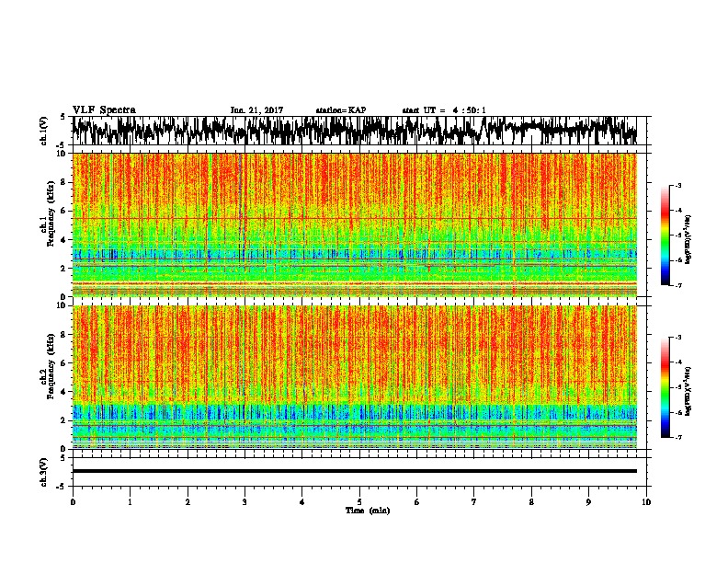Click the 'Time (min)' axis title
The height and width of the screenshot is (563, 728).
click(368, 511)
